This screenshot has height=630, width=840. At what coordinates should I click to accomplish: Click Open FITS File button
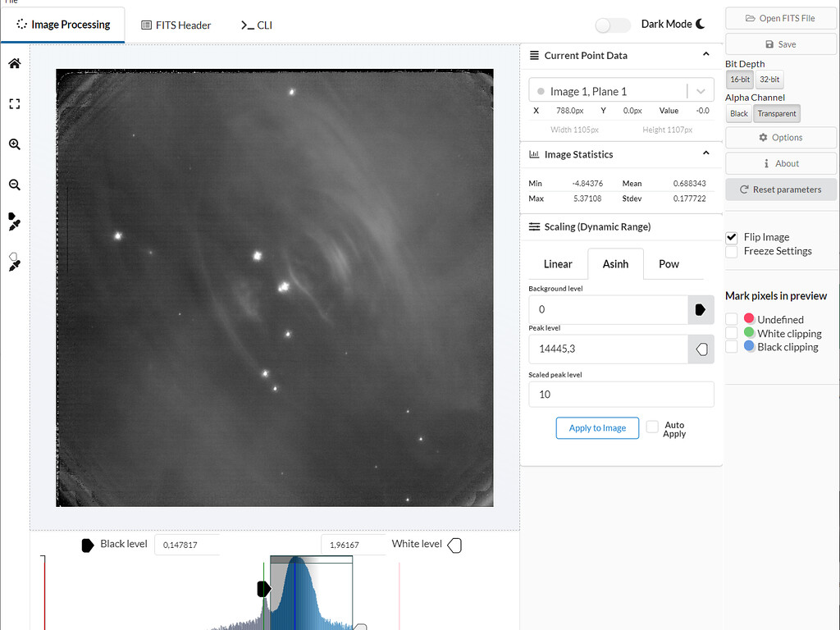[x=780, y=18]
